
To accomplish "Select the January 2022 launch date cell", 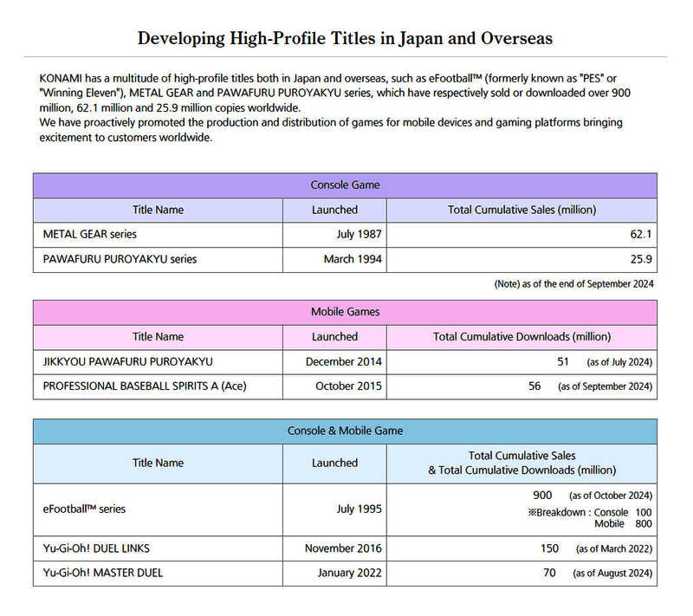I will 350,573.
